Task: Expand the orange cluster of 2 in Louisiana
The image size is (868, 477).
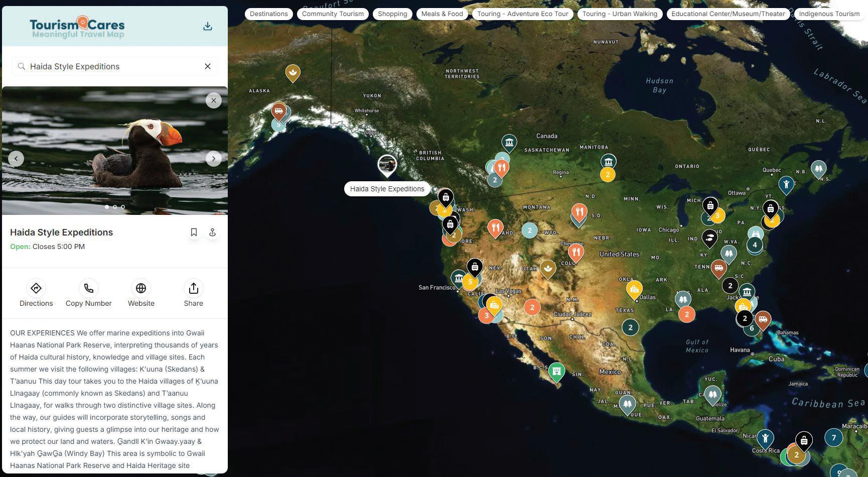Action: tap(686, 314)
